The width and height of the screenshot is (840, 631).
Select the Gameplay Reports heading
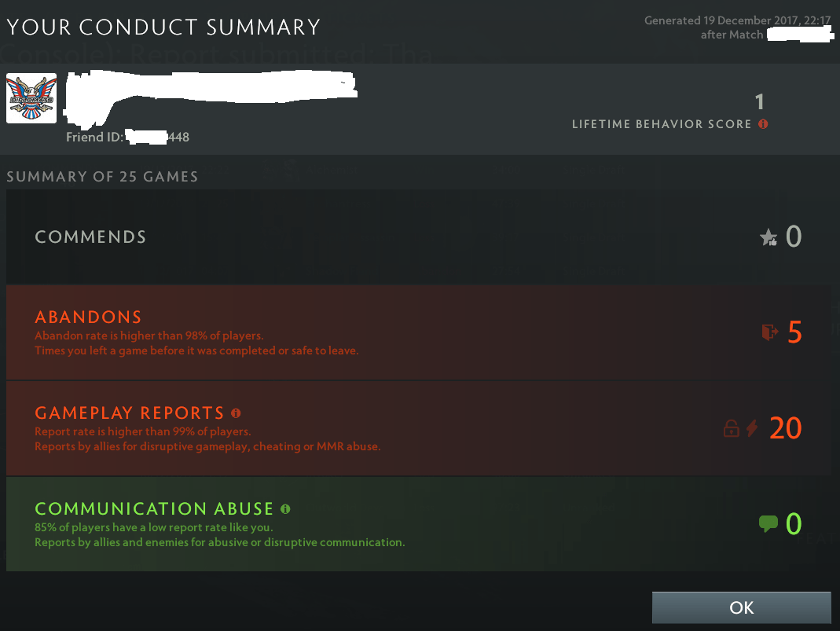coord(130,413)
